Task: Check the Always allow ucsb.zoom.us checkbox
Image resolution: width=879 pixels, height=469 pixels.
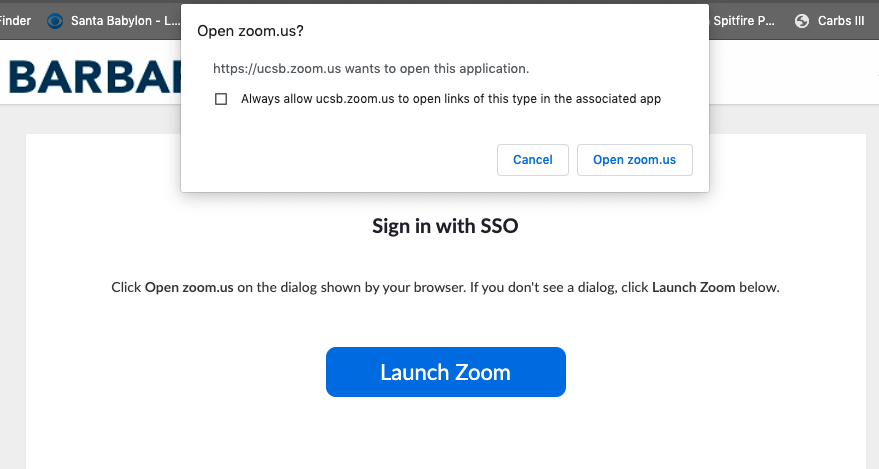Action: pyautogui.click(x=221, y=99)
